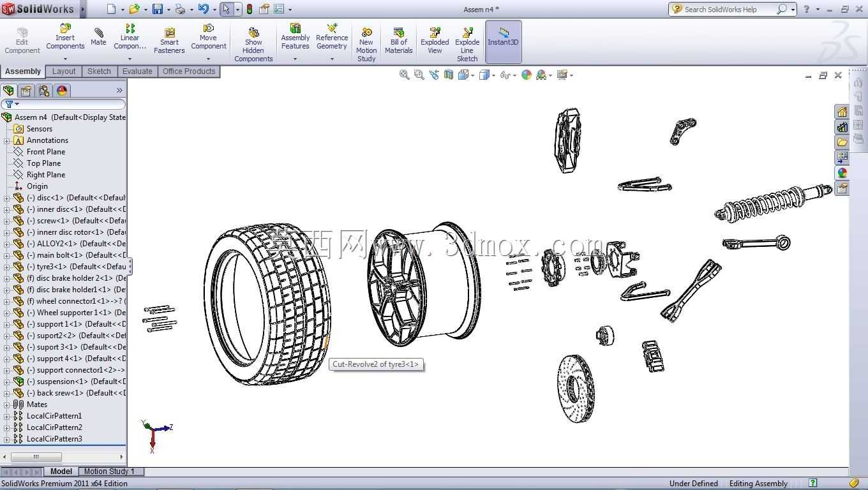Expand the Annotations tree node
This screenshot has width=868, height=490.
(x=7, y=140)
